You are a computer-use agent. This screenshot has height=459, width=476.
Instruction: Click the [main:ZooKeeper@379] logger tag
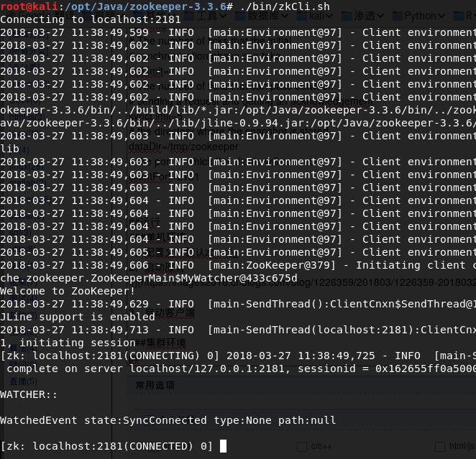click(x=272, y=265)
